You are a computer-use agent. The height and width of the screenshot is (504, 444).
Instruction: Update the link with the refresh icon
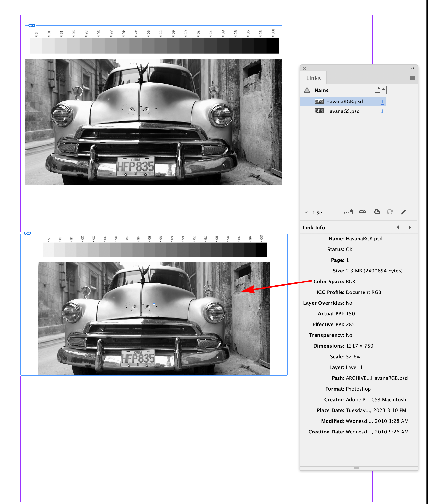click(390, 212)
